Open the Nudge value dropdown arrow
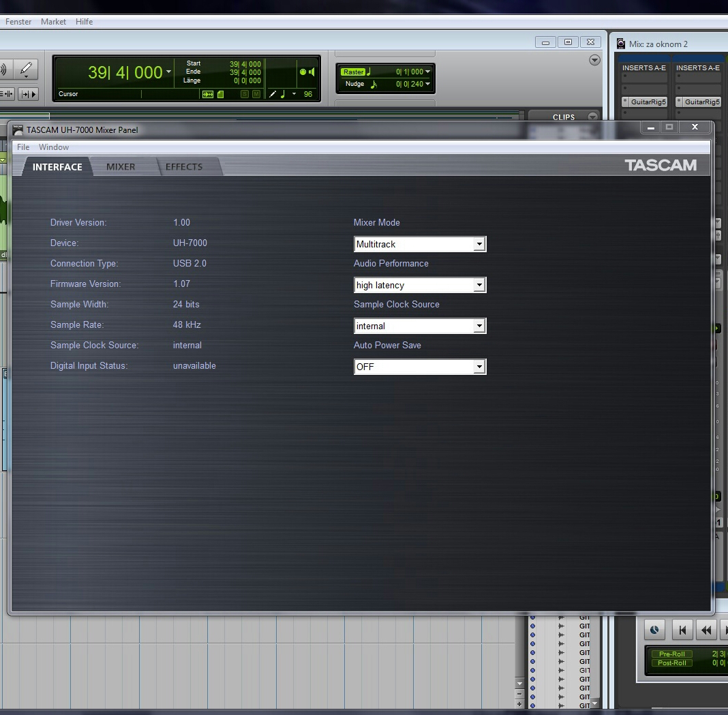The width and height of the screenshot is (728, 715). 427,84
